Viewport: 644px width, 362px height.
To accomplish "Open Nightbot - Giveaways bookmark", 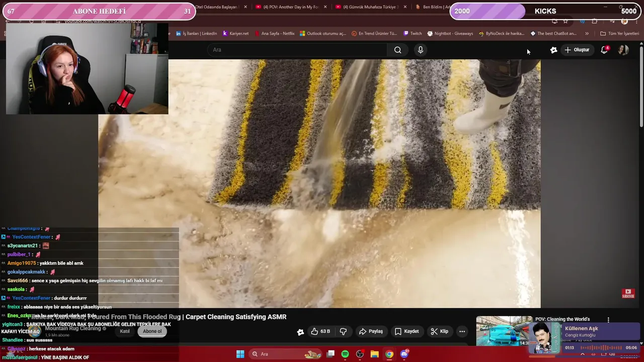I will 450,34.
